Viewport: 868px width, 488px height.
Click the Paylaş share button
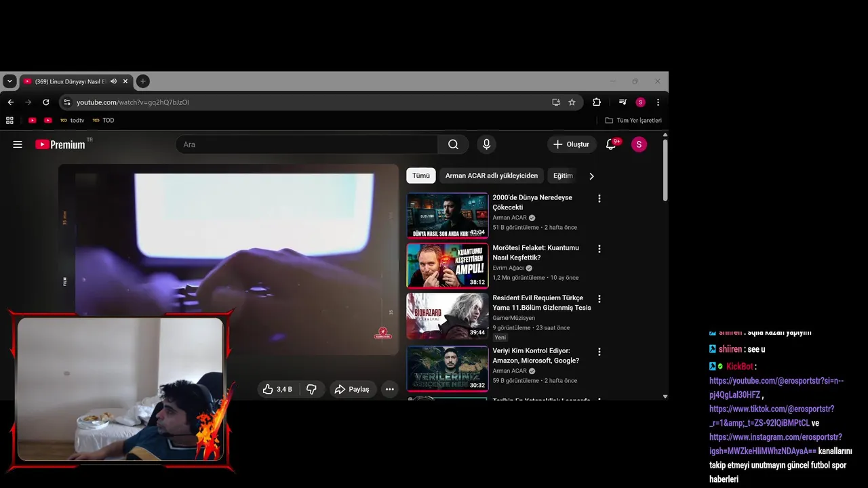tap(353, 389)
